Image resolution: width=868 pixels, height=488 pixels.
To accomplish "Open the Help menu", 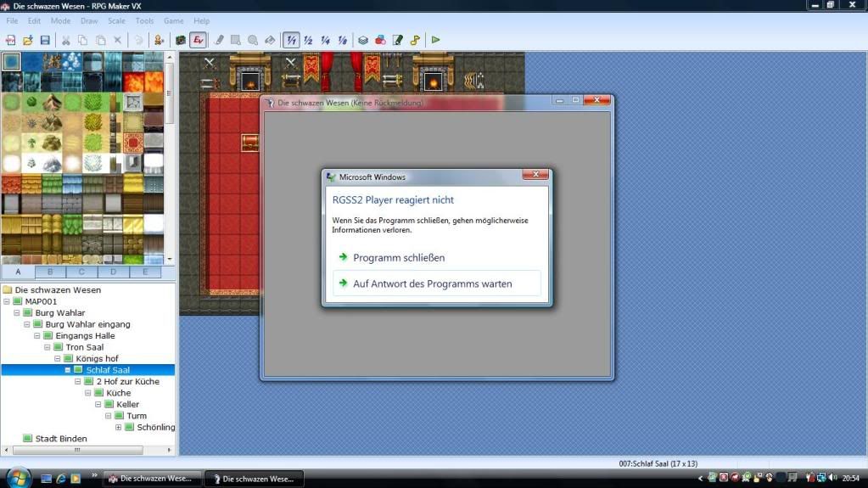I will click(x=201, y=21).
